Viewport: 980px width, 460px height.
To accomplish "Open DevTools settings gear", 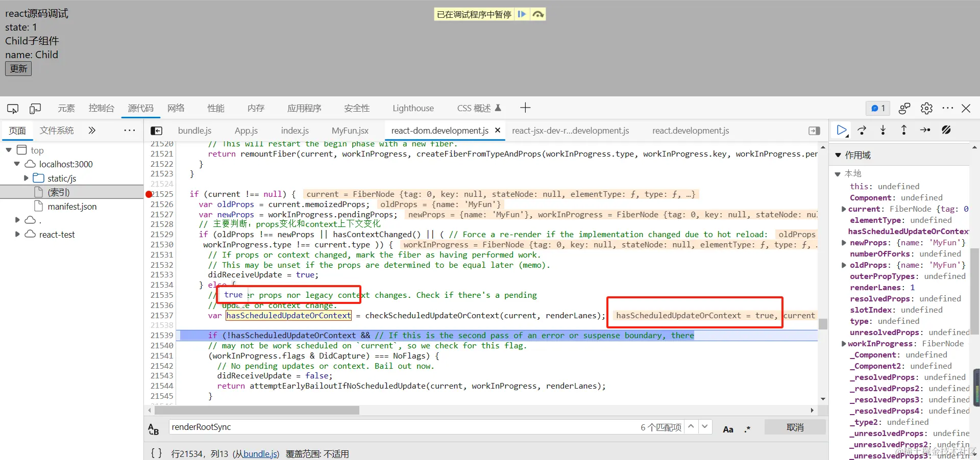I will pos(926,108).
